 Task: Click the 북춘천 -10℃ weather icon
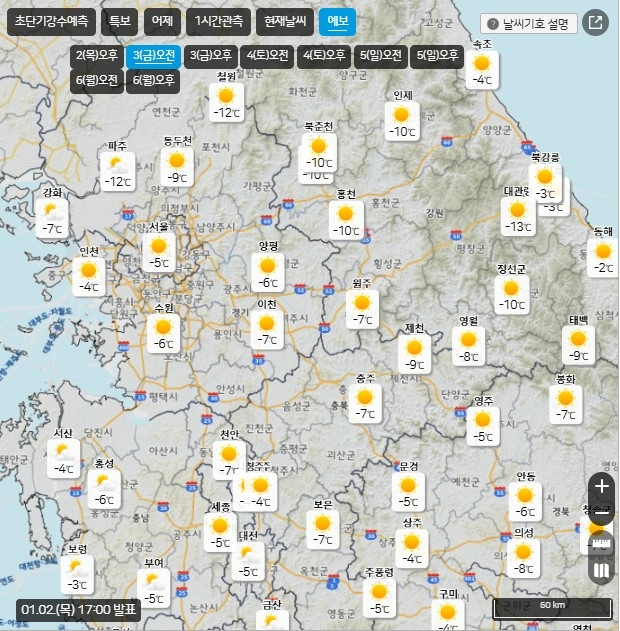pos(319,153)
